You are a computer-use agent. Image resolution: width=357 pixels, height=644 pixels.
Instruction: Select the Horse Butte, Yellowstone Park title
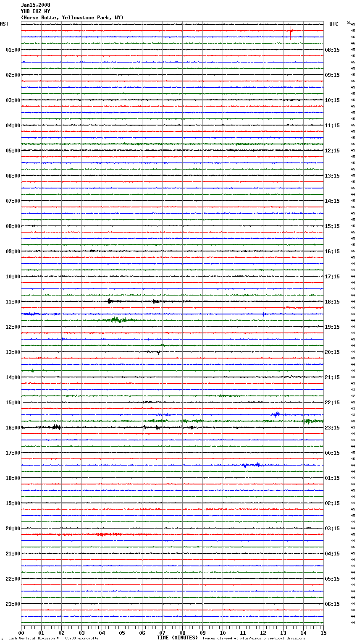72,18
